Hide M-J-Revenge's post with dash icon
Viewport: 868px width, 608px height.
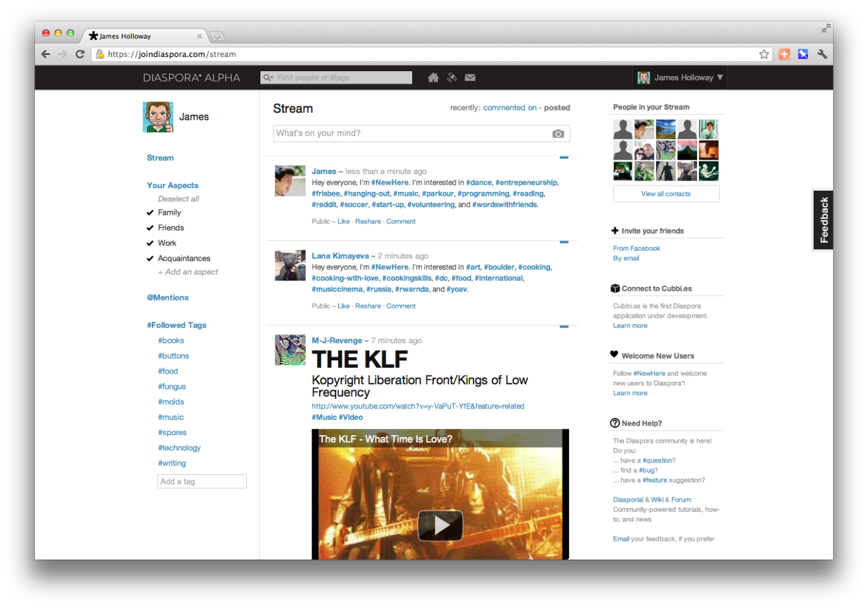click(564, 327)
